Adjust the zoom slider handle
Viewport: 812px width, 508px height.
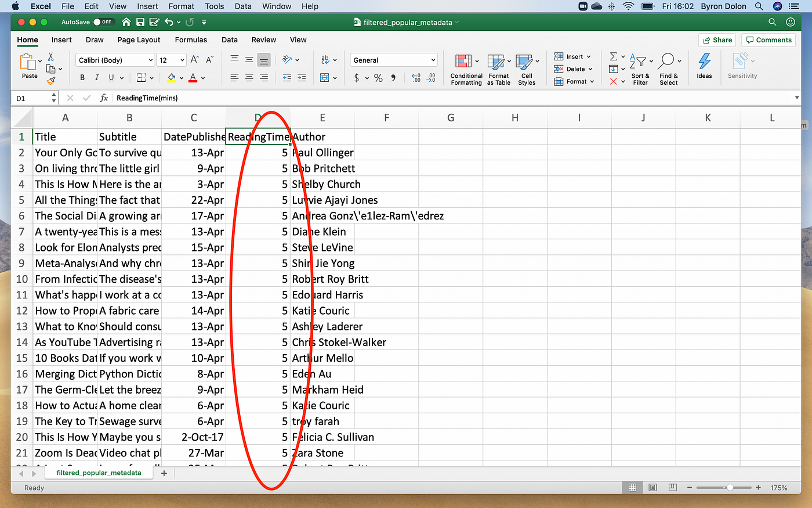[730, 488]
